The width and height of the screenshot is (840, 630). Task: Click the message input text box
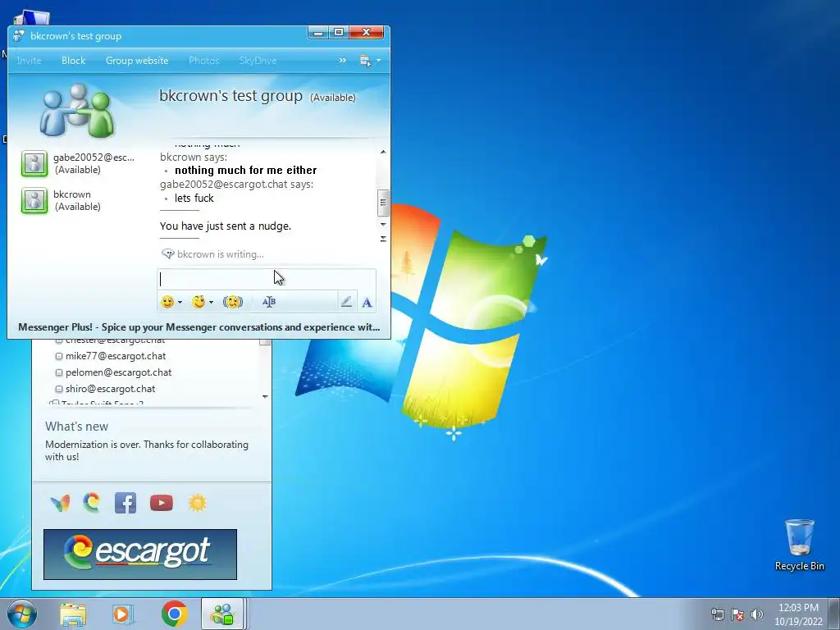(x=267, y=279)
